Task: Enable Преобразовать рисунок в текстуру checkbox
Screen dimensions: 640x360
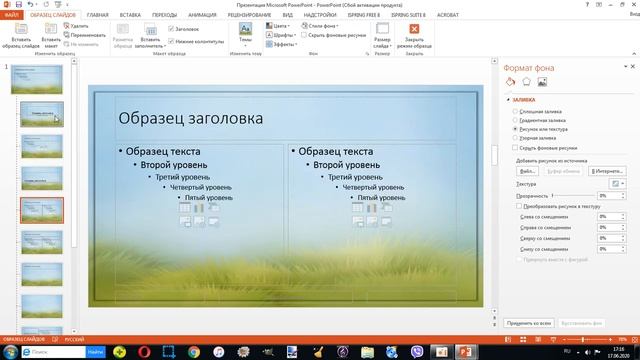Action: [x=519, y=206]
